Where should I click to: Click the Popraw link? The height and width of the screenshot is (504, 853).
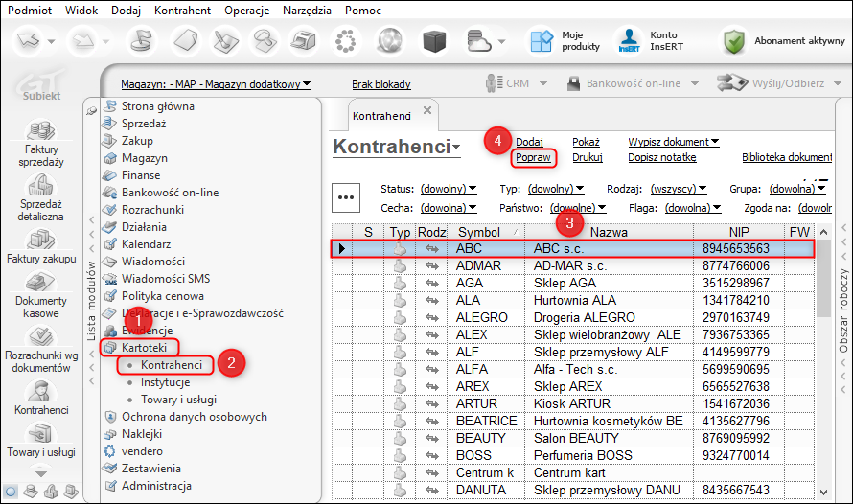click(532, 157)
